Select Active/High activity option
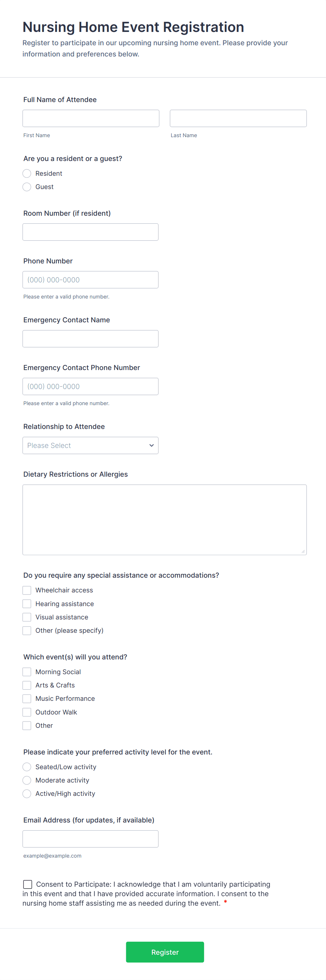Image resolution: width=326 pixels, height=980 pixels. click(x=27, y=794)
